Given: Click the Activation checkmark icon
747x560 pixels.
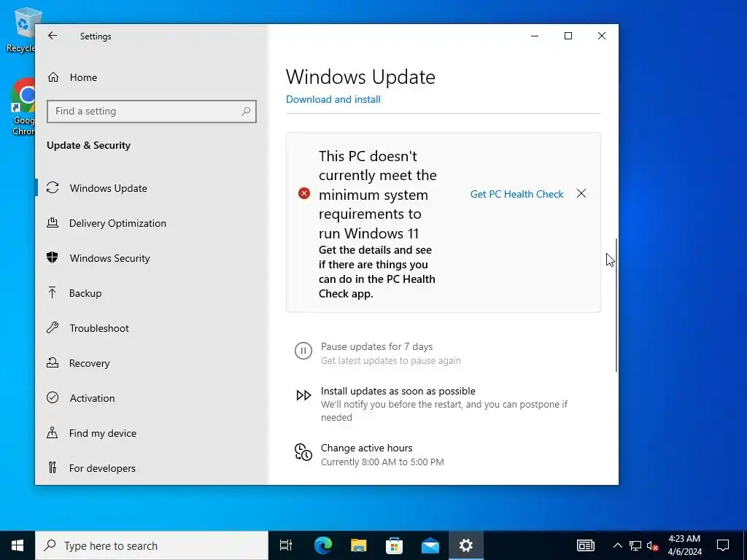Looking at the screenshot, I should tap(53, 397).
